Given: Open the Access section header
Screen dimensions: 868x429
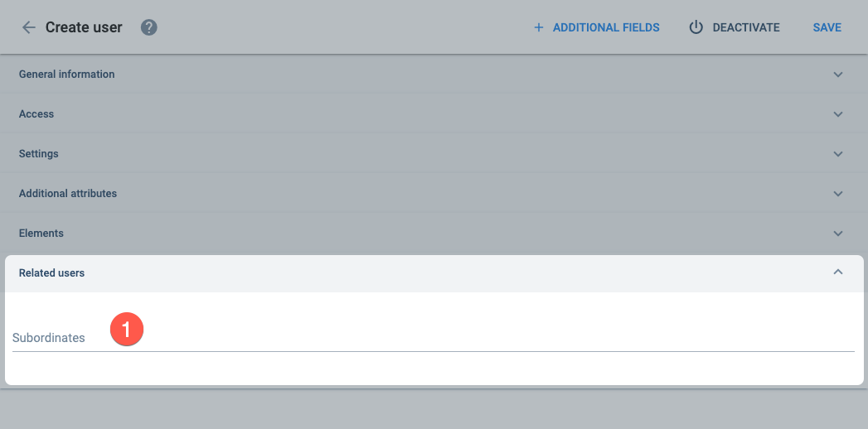Looking at the screenshot, I should pos(434,114).
